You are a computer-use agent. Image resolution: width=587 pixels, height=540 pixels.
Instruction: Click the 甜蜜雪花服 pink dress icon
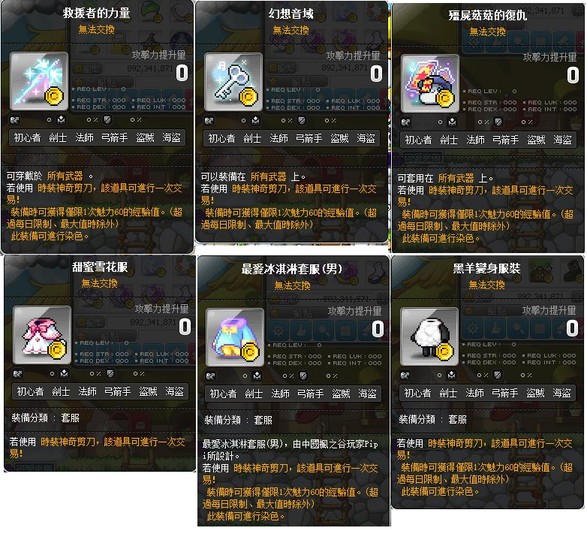(42, 335)
